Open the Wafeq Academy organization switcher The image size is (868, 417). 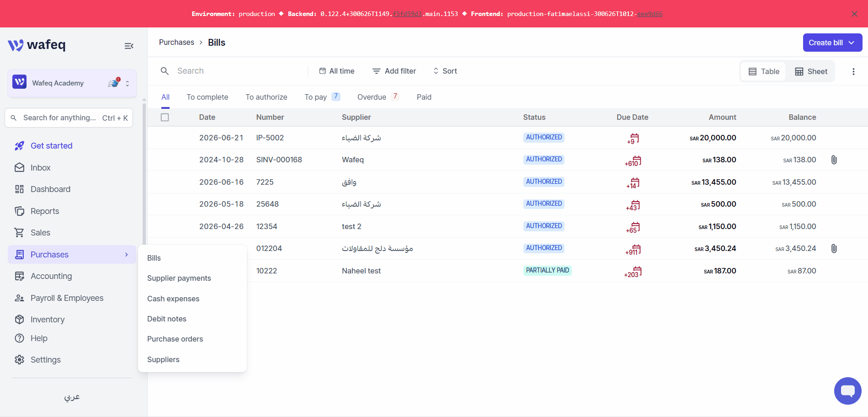click(72, 83)
